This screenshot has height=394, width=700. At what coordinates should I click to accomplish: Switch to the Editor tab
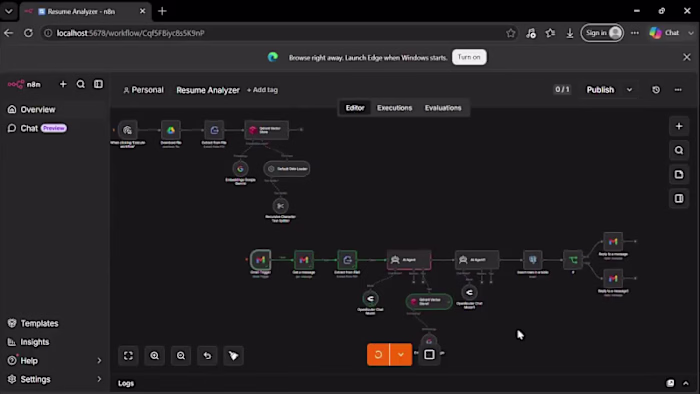coord(355,108)
